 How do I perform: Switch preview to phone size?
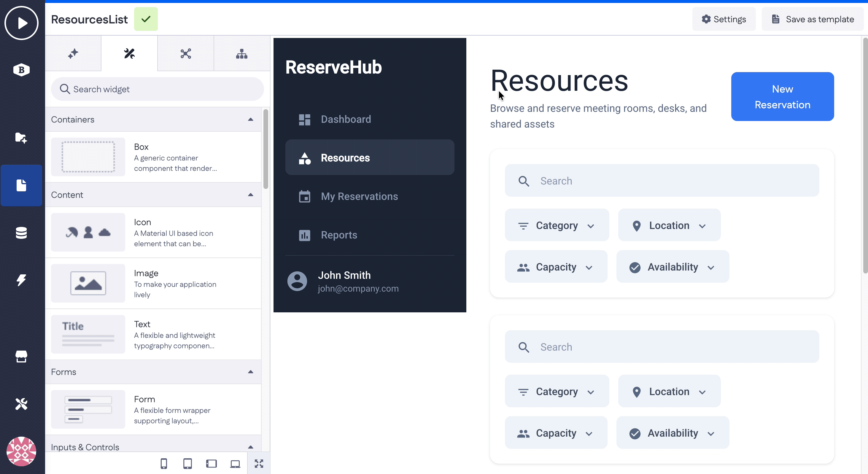pyautogui.click(x=164, y=463)
